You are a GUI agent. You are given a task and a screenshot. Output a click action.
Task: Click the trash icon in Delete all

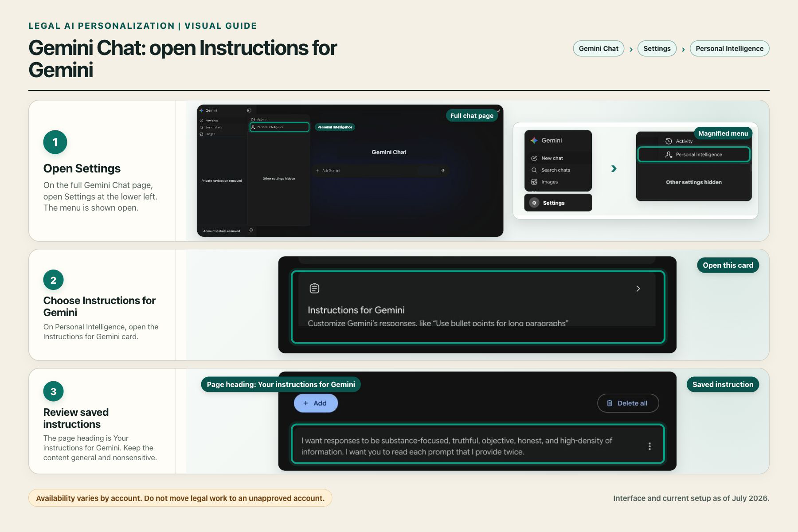point(610,403)
